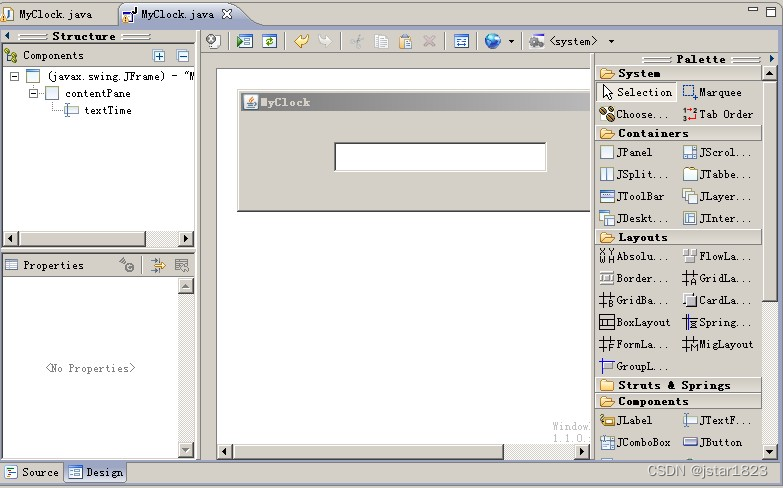Click the layout assistant toolbar icon
The width and height of the screenshot is (783, 488).
click(461, 41)
